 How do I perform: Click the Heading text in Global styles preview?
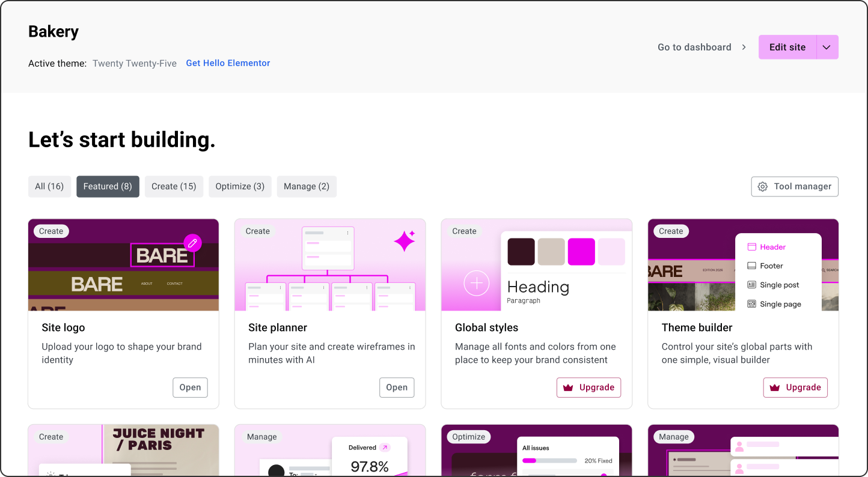538,287
